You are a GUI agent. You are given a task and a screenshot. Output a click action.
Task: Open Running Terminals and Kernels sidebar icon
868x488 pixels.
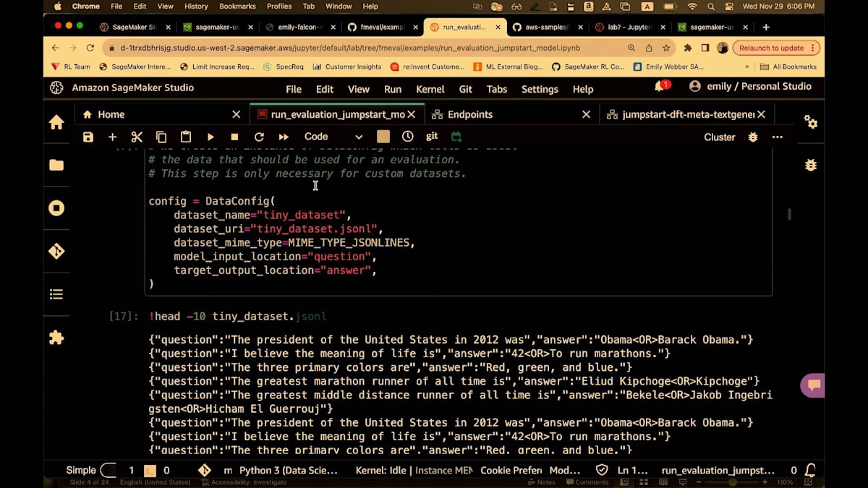click(56, 208)
